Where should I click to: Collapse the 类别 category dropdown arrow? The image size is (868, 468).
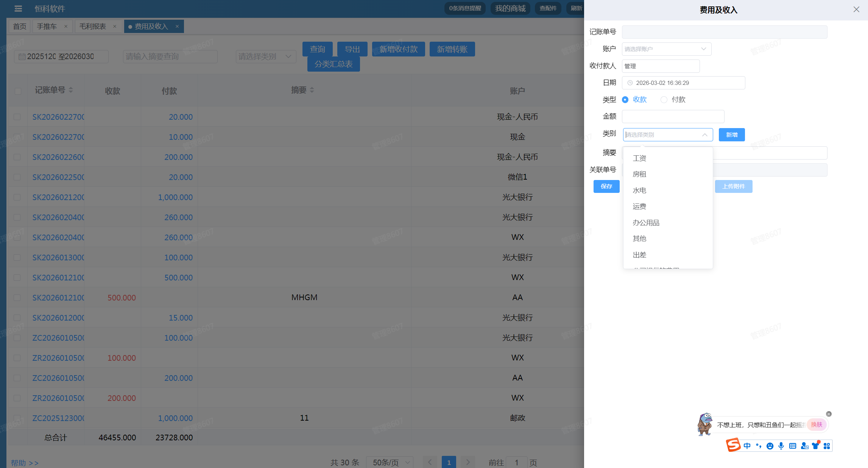point(704,135)
